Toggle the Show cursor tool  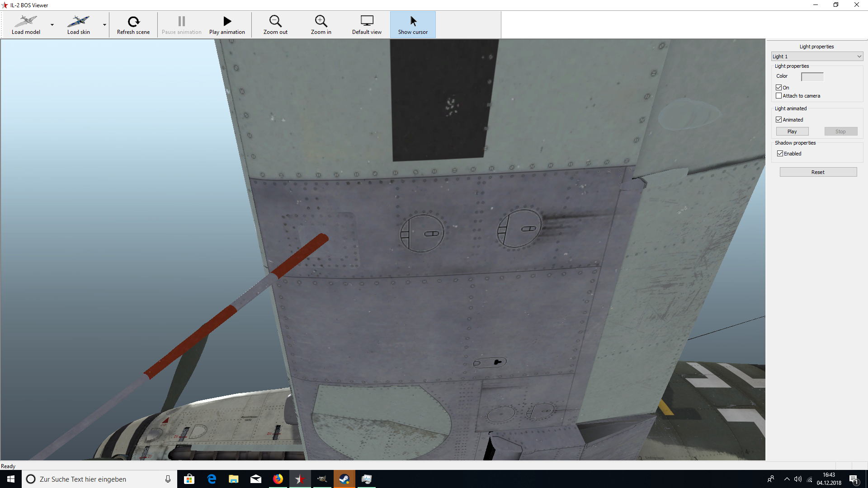click(x=413, y=25)
